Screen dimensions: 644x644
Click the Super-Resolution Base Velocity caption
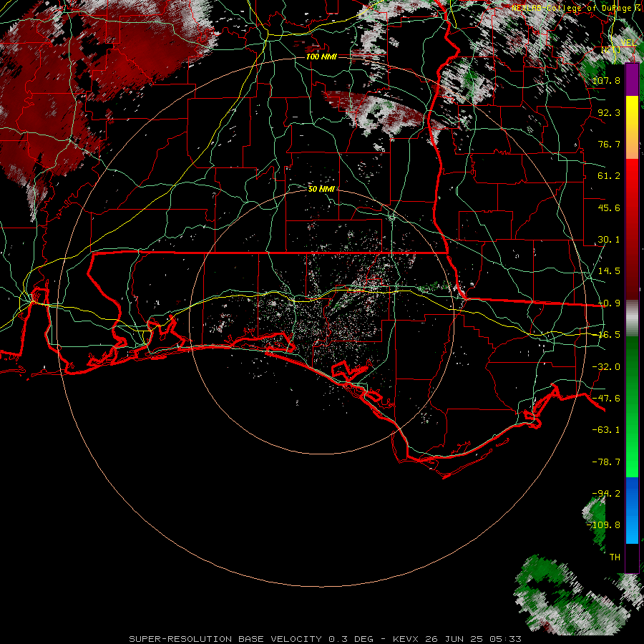326,639
